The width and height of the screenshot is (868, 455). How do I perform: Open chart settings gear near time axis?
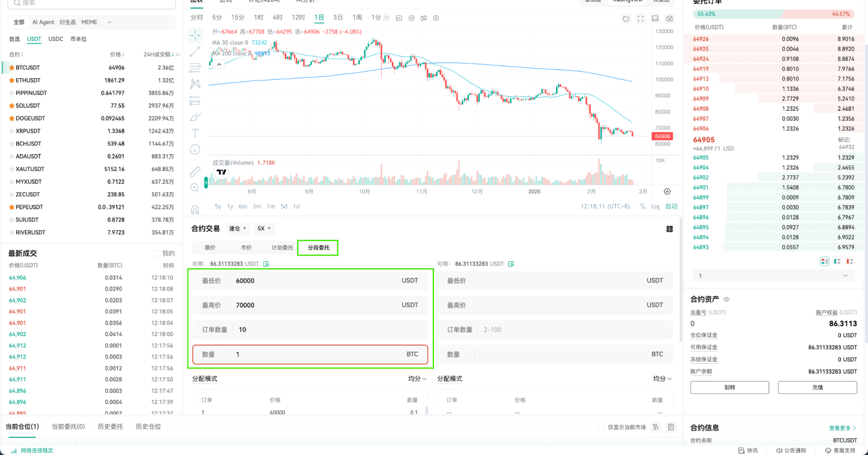(667, 192)
